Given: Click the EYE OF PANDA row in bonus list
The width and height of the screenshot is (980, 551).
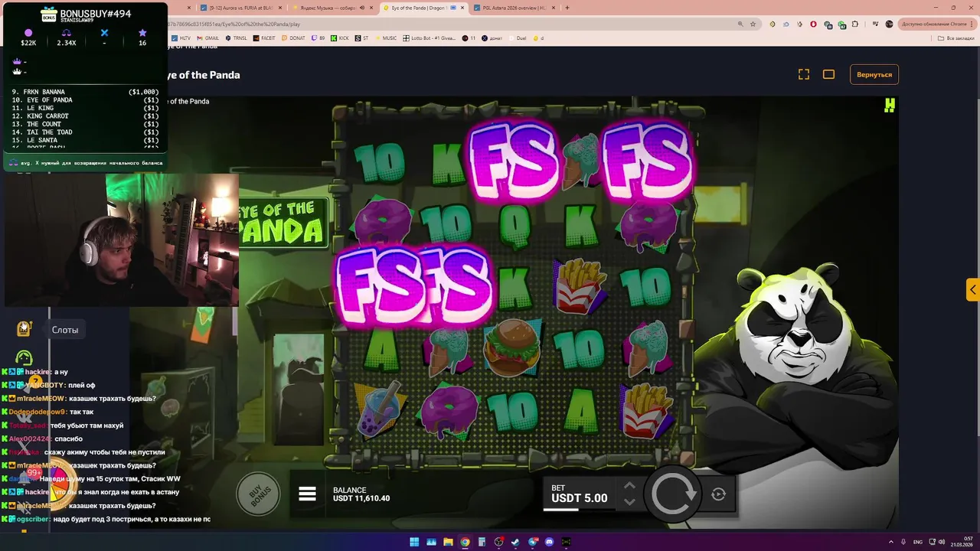Looking at the screenshot, I should (85, 100).
